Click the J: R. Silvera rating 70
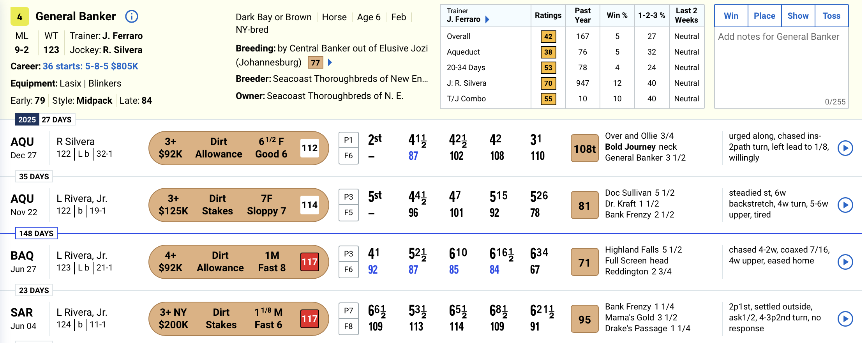Image resolution: width=868 pixels, height=343 pixels. pos(548,83)
